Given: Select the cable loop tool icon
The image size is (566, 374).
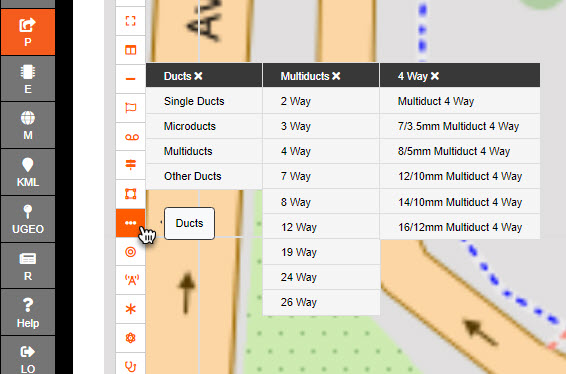Looking at the screenshot, I should point(130,136).
